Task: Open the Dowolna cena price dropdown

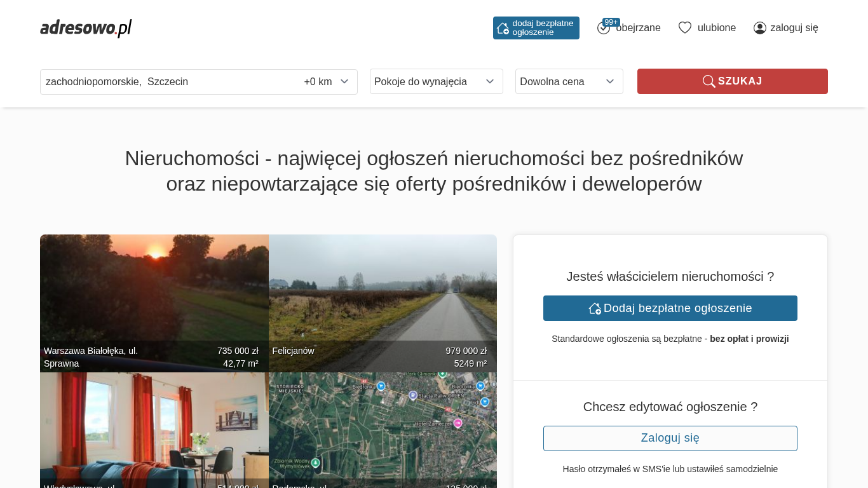Action: [x=569, y=81]
